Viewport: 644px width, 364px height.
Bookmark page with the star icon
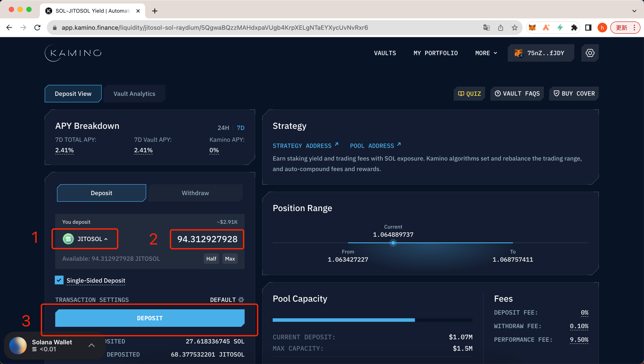coord(515,28)
